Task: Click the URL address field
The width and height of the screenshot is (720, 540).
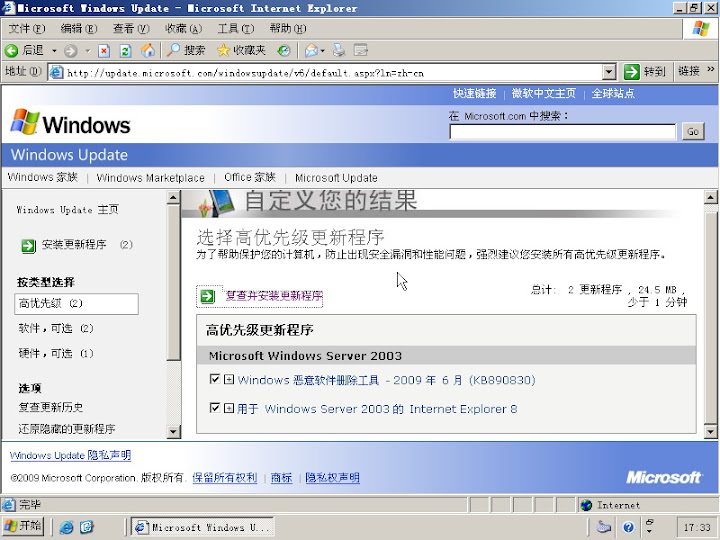Action: click(x=334, y=73)
